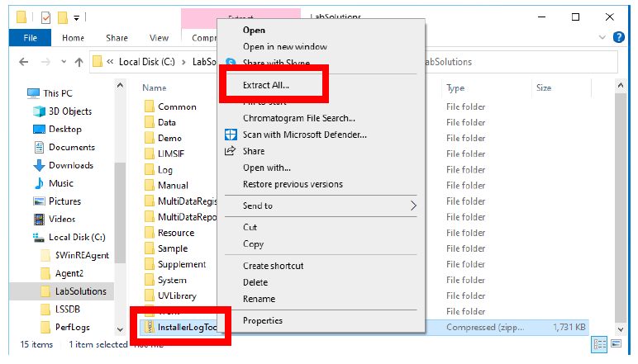Viewport: 638px width, 364px height.
Task: Switch to the View ribbon tab
Action: pyautogui.click(x=159, y=38)
